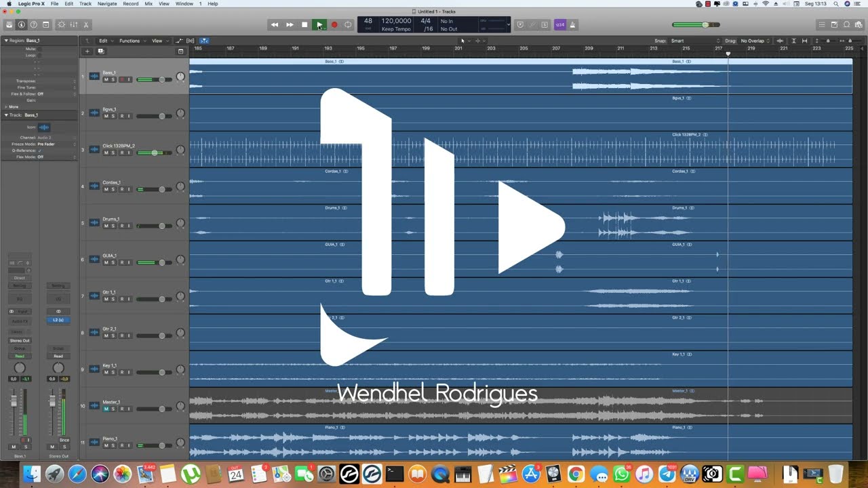
Task: Open the Help menu
Action: [213, 3]
